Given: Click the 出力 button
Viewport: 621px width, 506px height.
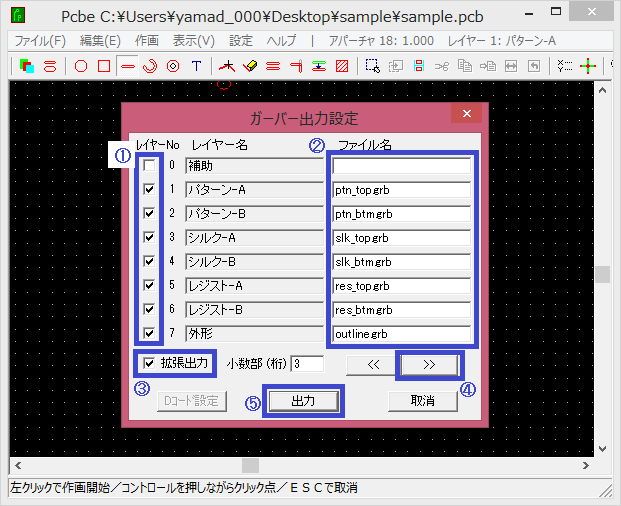Looking at the screenshot, I should point(303,401).
